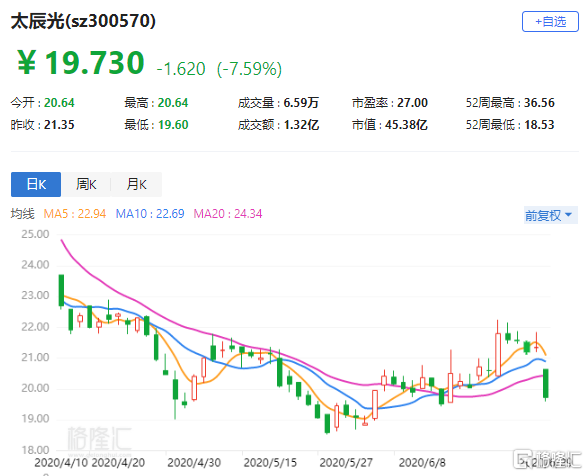
Task: Click the 2020/4/30 date marker on axis
Action: [194, 462]
